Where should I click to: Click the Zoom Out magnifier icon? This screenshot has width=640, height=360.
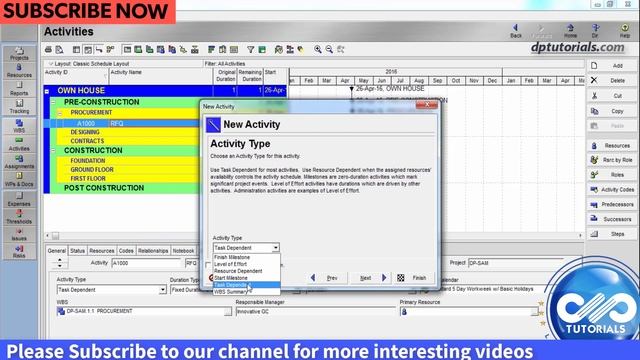click(x=329, y=50)
